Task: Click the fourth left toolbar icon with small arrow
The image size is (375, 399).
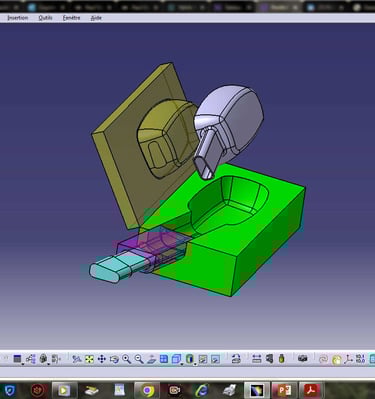Action: (56, 359)
